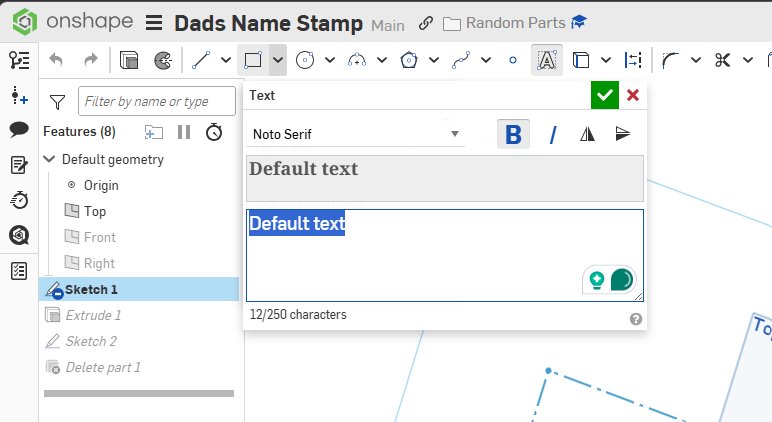Select Sketch 1 in the feature list
The image size is (772, 422).
pyautogui.click(x=139, y=289)
